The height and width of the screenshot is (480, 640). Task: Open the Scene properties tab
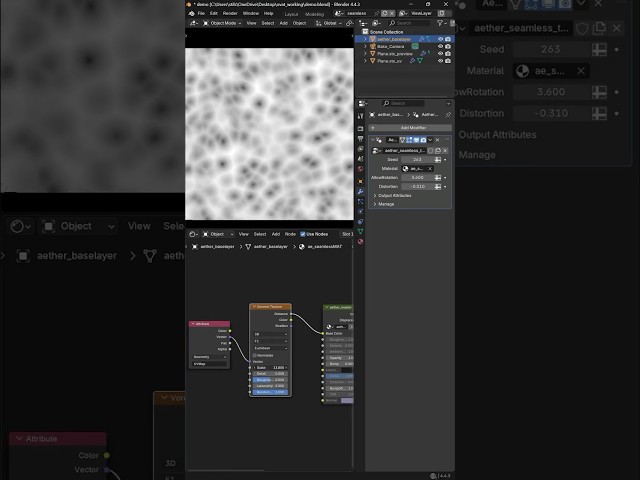[x=360, y=159]
